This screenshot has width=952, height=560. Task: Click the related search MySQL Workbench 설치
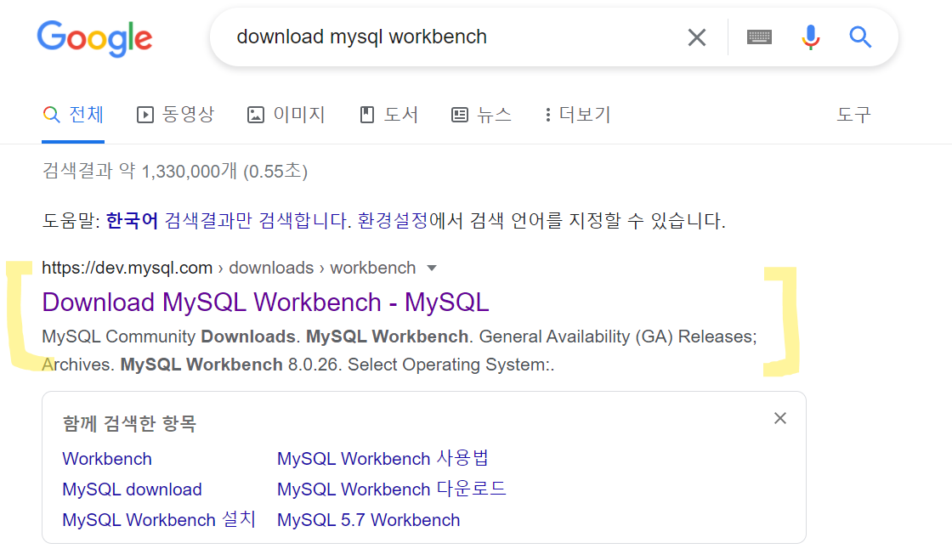(x=159, y=519)
